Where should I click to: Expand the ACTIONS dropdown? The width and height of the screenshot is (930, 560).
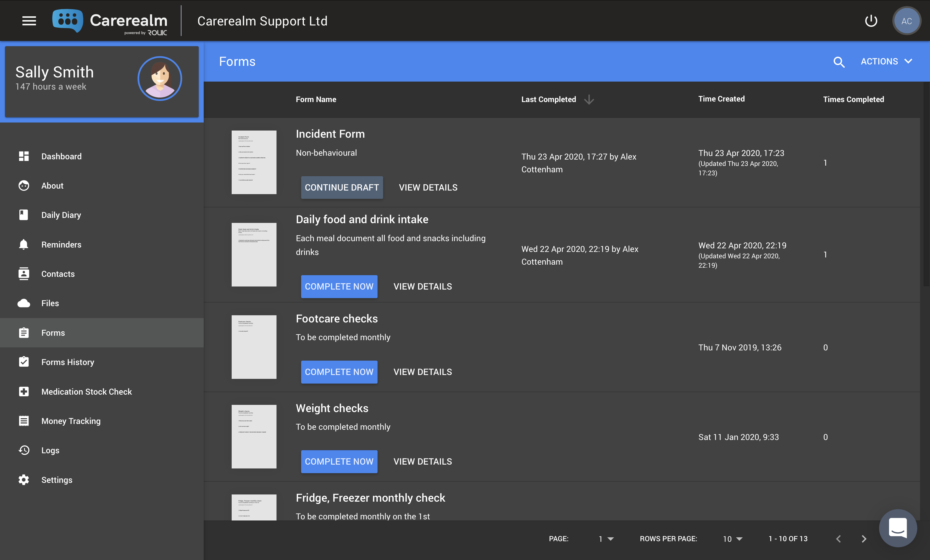point(886,61)
